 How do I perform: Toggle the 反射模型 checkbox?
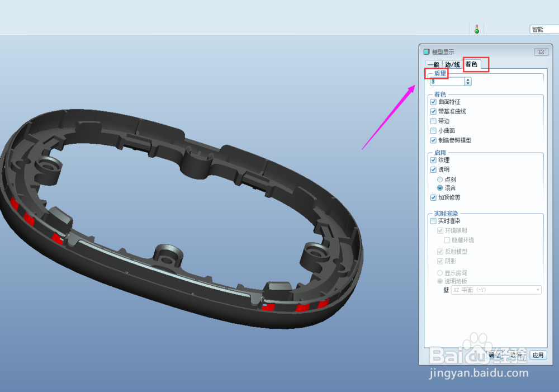[x=440, y=252]
